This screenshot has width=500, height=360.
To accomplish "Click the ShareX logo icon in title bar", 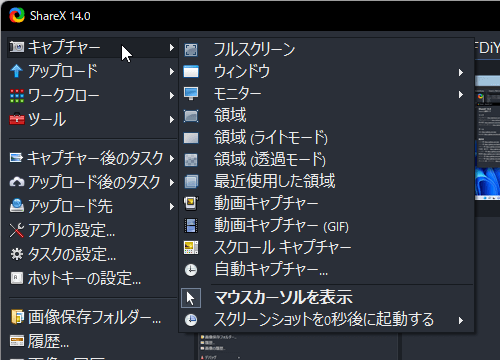I will [17, 15].
